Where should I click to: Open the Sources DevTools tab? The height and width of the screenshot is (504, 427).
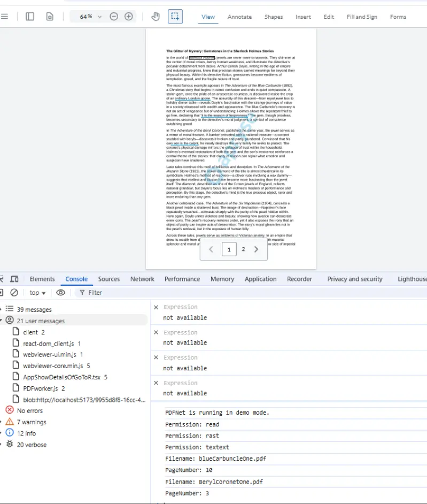click(109, 279)
